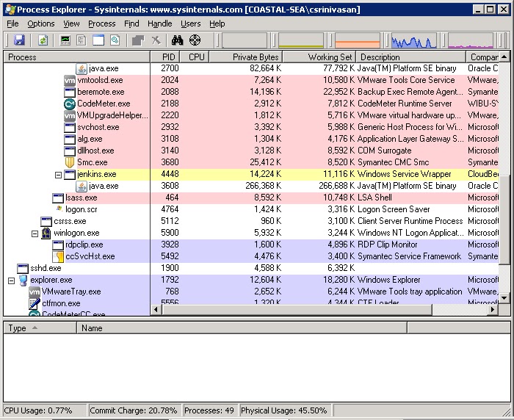
Task: Select the lsass.exe process row
Action: click(251, 198)
